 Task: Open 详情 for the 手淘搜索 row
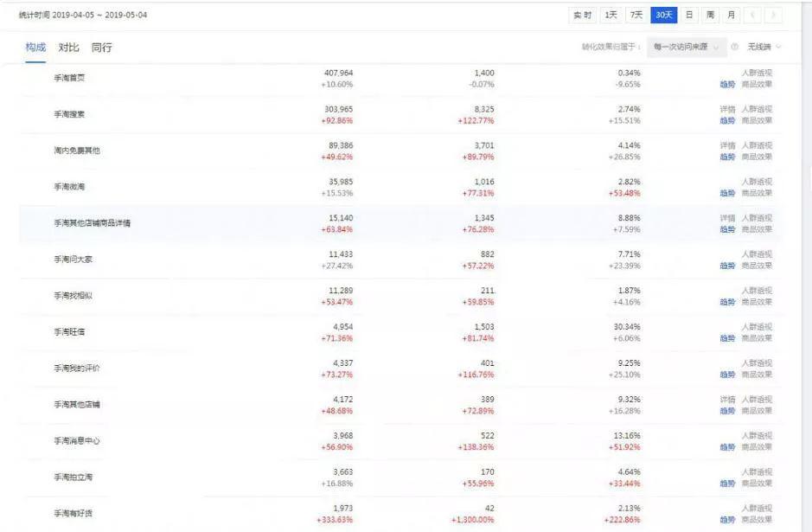(x=727, y=109)
